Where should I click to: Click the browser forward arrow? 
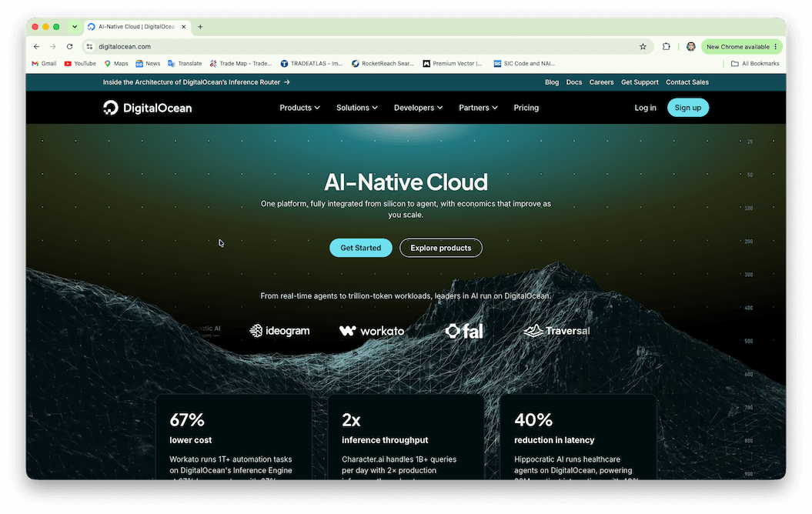[53, 47]
